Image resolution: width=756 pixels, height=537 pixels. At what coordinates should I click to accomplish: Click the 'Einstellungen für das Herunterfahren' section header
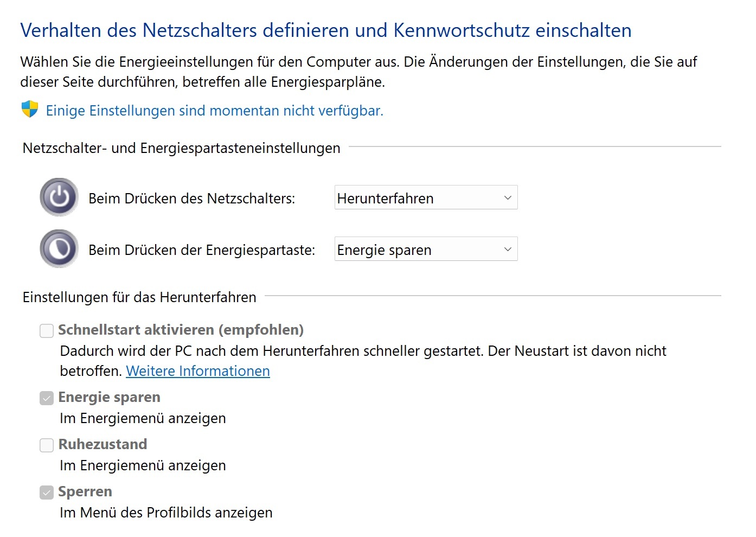(x=139, y=297)
